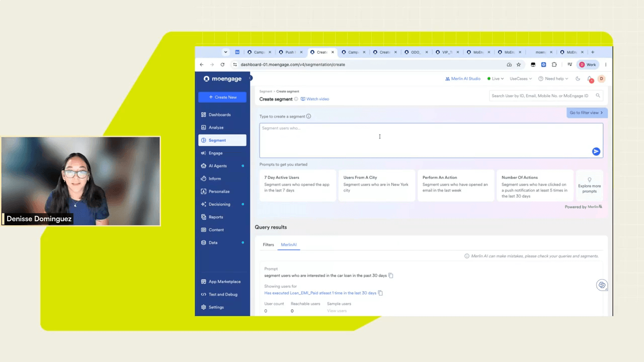The image size is (644, 362).
Task: Open the Work profile button
Action: 588,64
